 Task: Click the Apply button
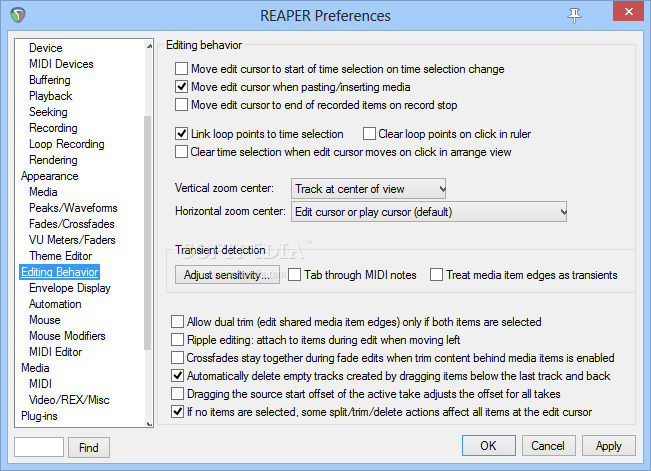609,446
